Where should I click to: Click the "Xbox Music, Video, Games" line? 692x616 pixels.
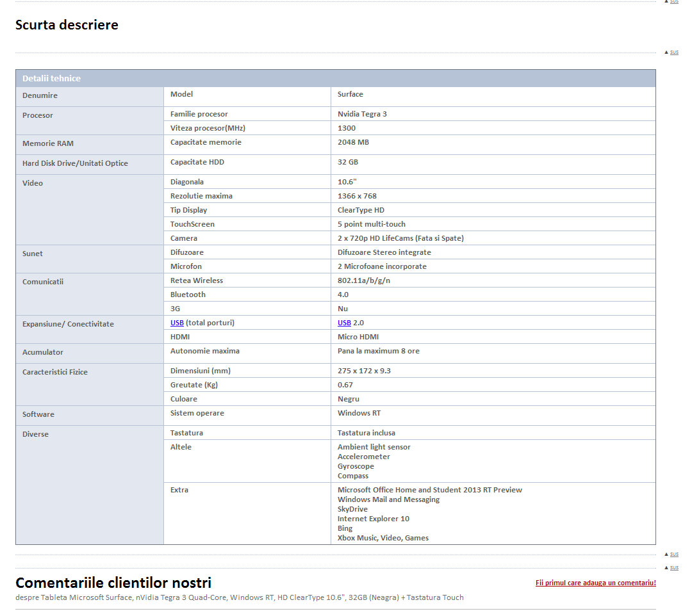click(383, 538)
